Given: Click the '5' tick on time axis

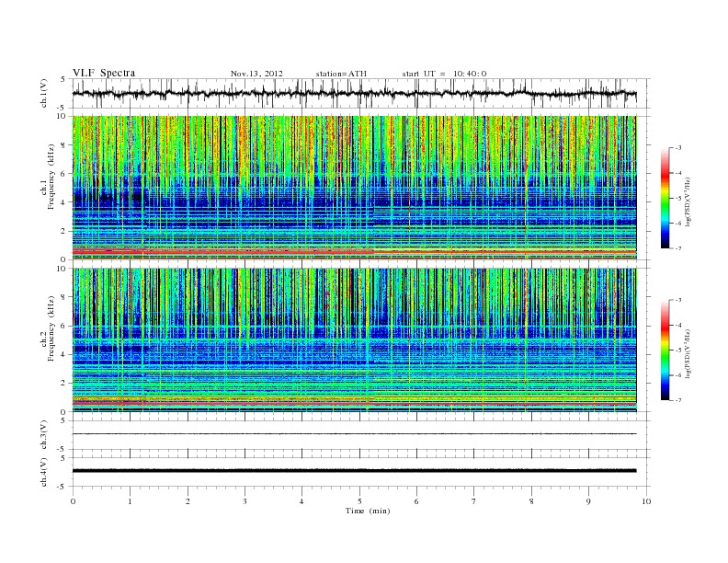Looking at the screenshot, I should [359, 501].
